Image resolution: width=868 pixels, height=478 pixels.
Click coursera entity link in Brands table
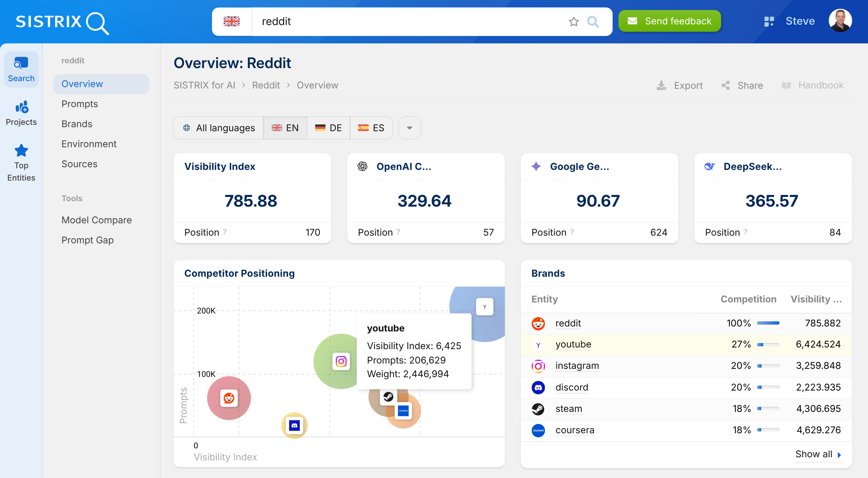coord(575,431)
